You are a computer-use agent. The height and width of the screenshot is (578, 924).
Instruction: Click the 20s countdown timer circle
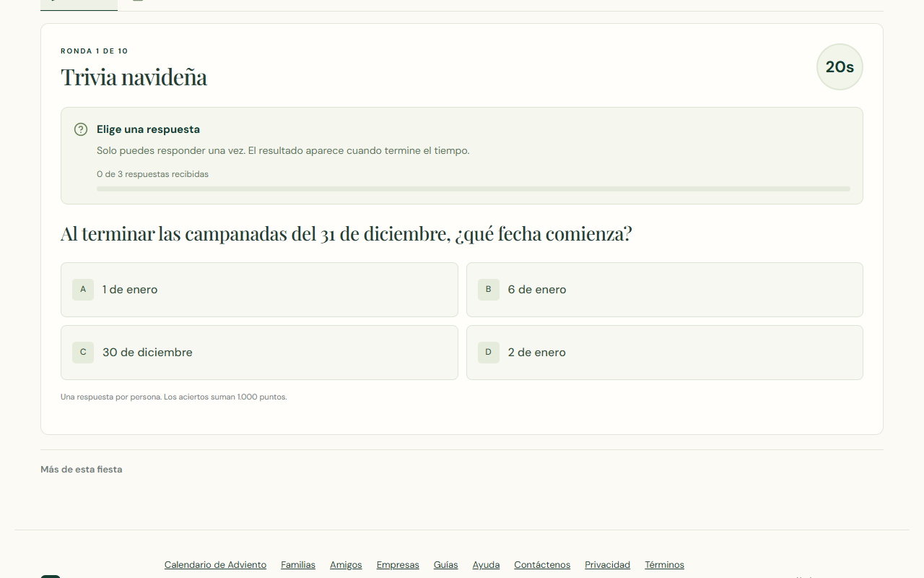[x=840, y=67]
